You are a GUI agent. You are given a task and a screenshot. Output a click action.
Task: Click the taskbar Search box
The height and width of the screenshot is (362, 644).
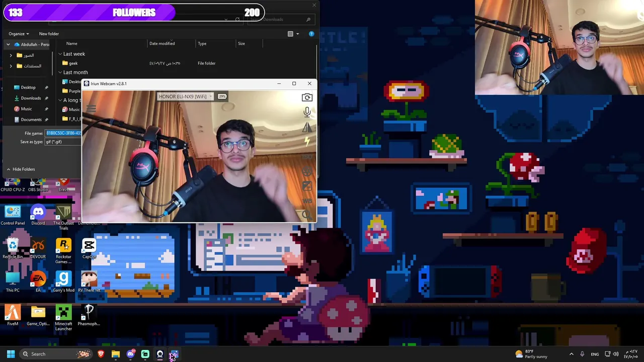click(x=55, y=354)
